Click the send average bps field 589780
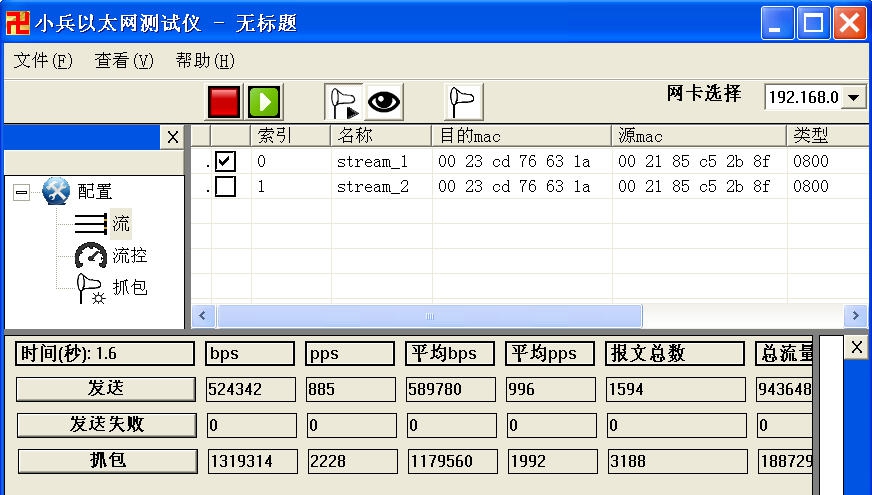 pos(451,389)
